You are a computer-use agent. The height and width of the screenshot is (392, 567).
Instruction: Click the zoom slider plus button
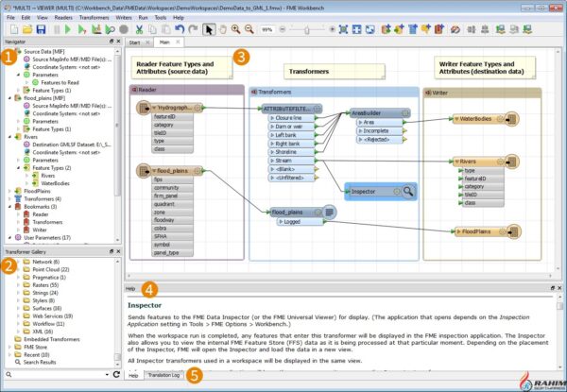tap(333, 29)
